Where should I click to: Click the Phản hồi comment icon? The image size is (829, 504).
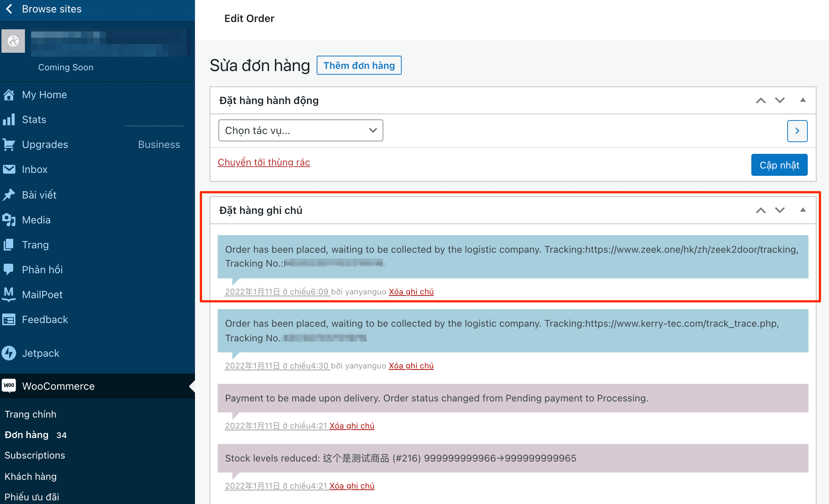[9, 270]
